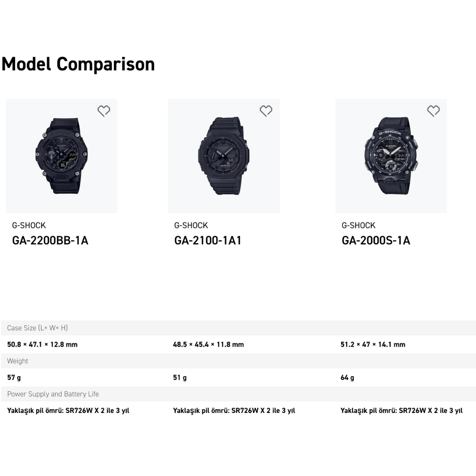
Task: Open the GA-2000S-1A model link
Action: click(x=376, y=240)
